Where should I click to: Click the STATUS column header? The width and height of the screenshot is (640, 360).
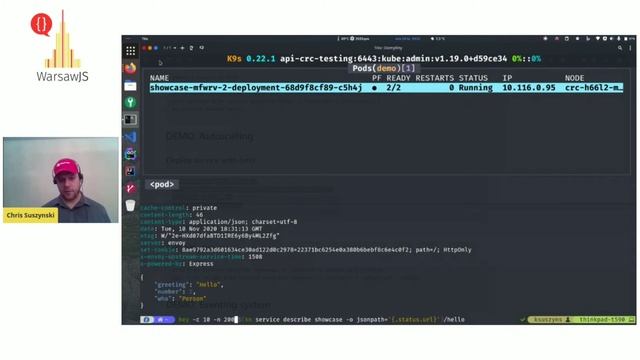pyautogui.click(x=473, y=78)
